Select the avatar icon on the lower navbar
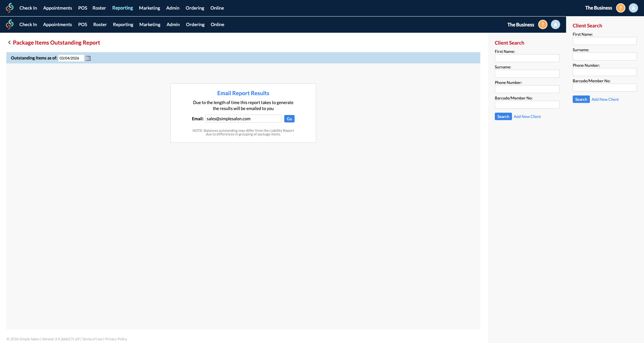This screenshot has width=644, height=343. point(555,24)
